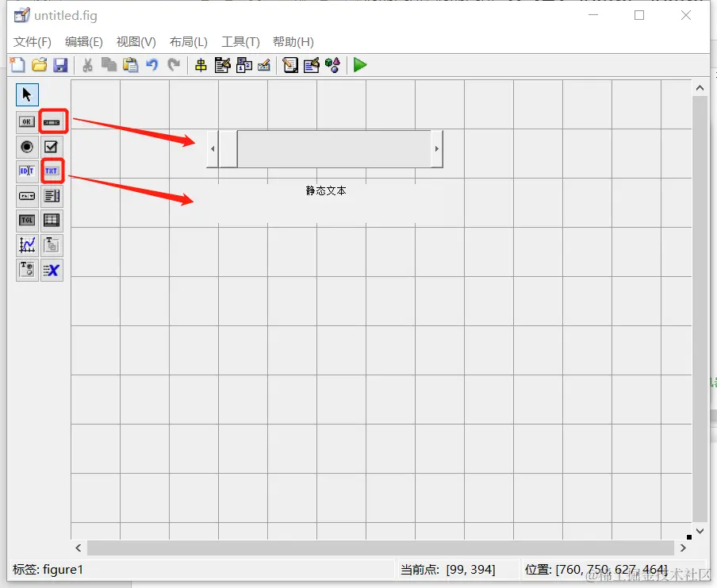Redo the last undone action
This screenshot has height=588, width=717.
pyautogui.click(x=174, y=65)
